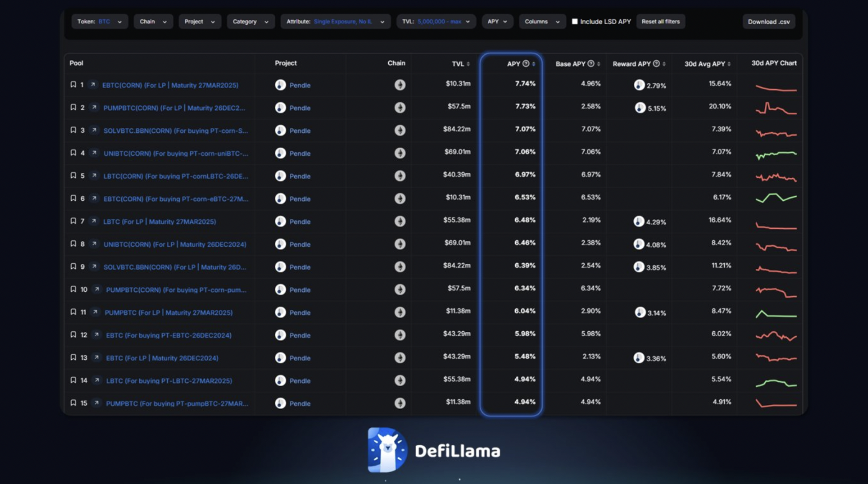The width and height of the screenshot is (868, 484).
Task: Bookmark pool row 15 PUMPBTC
Action: pos(73,403)
